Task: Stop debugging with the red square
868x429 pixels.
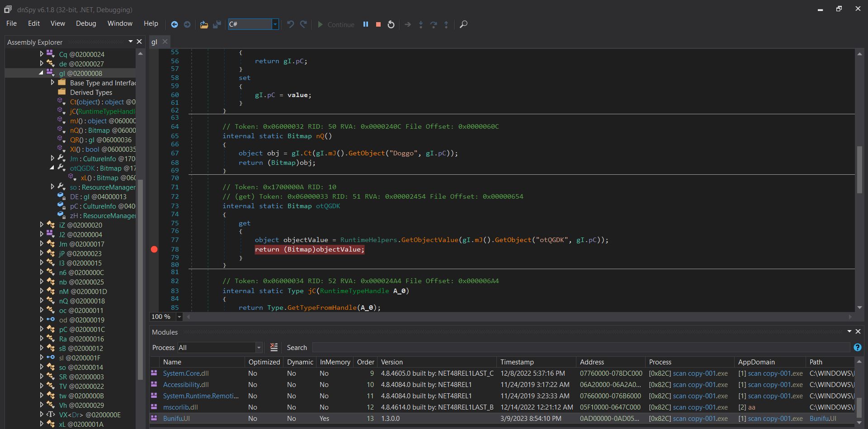Action: [x=378, y=24]
